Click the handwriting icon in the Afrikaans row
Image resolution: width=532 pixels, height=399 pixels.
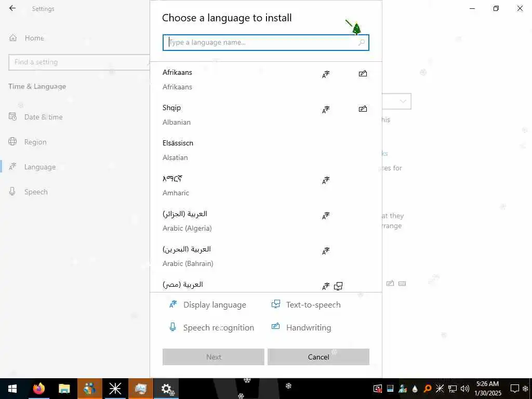point(363,73)
